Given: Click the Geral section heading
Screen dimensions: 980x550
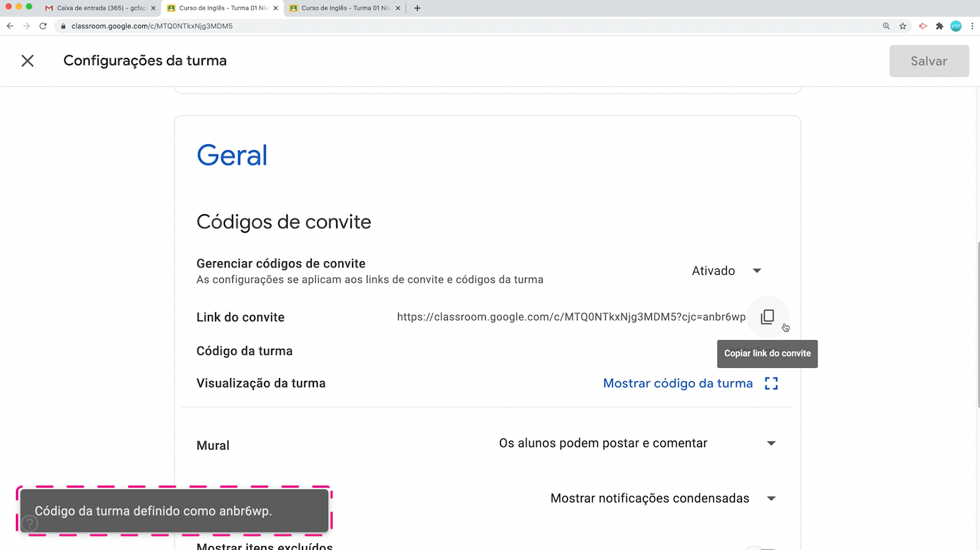Looking at the screenshot, I should 232,155.
